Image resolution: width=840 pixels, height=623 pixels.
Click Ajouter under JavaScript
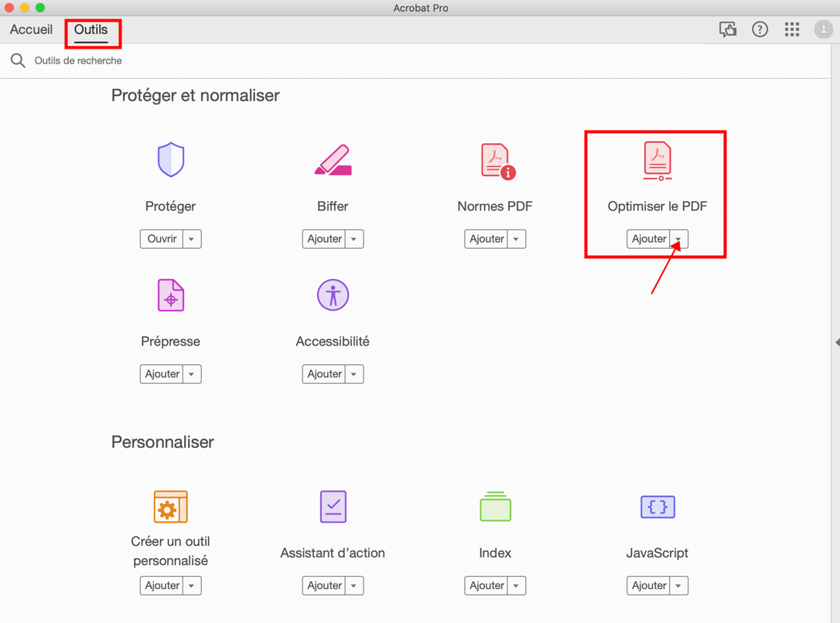coord(649,586)
